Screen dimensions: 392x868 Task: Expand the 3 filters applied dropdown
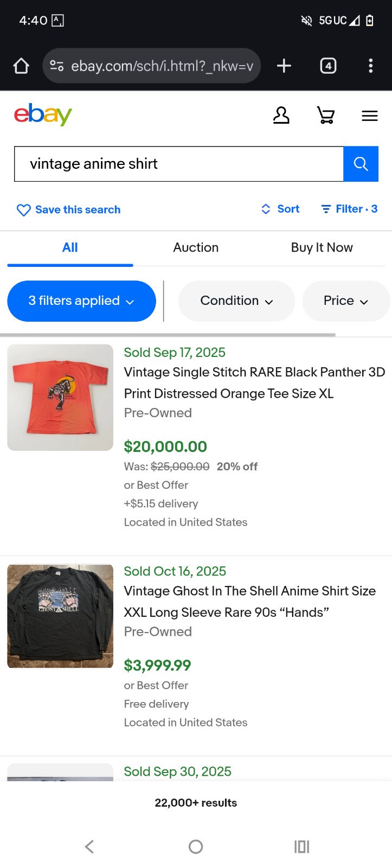click(x=81, y=301)
